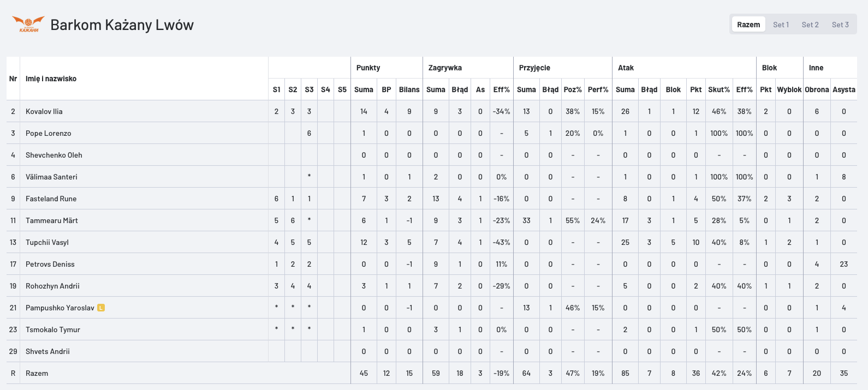Click player name Välimaa Santeri
The height and width of the screenshot is (390, 868).
click(51, 177)
